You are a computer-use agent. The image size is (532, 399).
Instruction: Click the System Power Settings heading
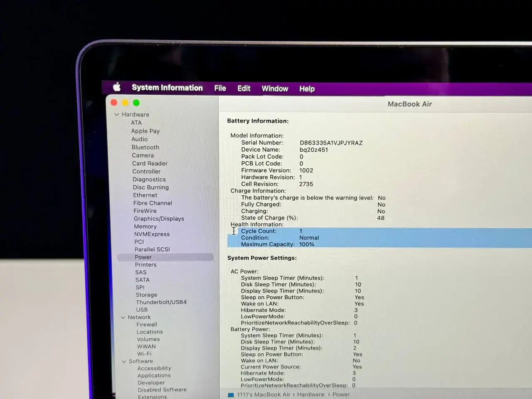(262, 258)
